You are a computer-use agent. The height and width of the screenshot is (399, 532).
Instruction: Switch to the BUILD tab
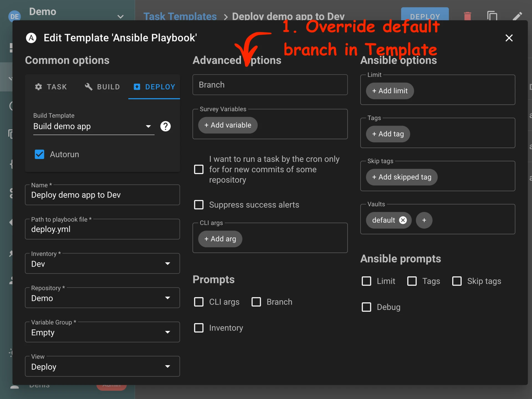click(102, 87)
